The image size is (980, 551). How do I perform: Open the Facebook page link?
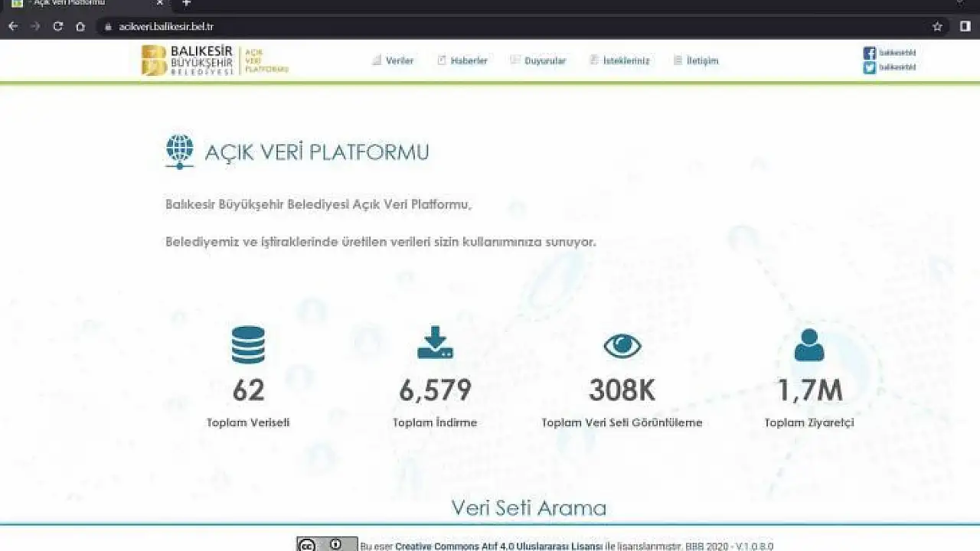tap(890, 53)
